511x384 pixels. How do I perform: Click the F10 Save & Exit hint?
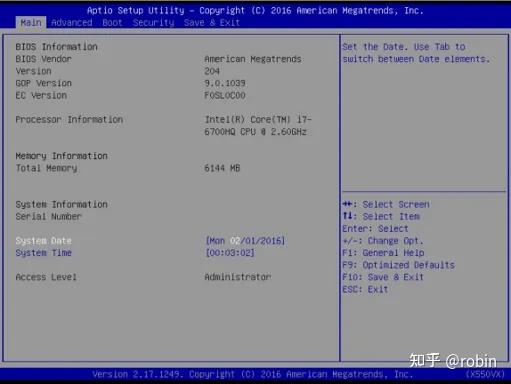click(x=383, y=277)
